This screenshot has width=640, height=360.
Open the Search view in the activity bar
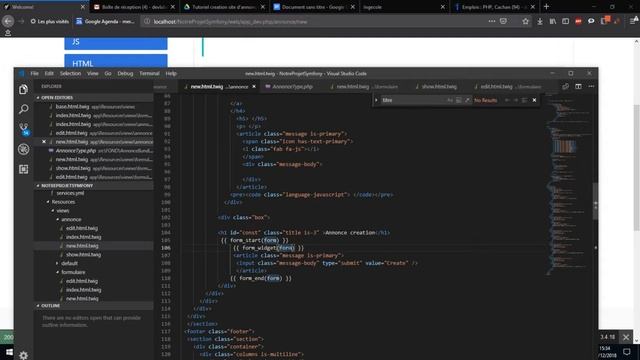pyautogui.click(x=23, y=109)
